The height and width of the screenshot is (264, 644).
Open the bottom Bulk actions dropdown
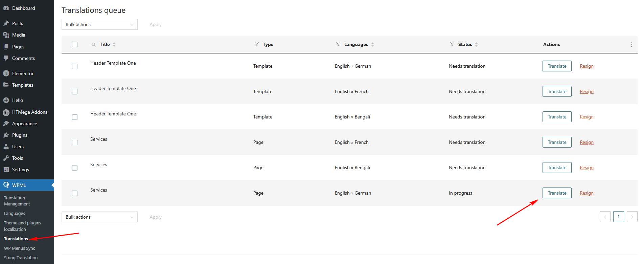click(99, 217)
